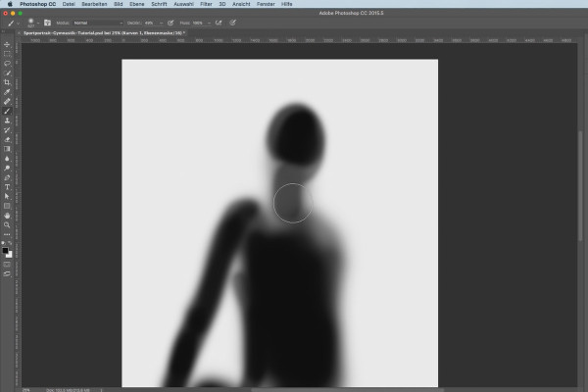
Task: Open the Filter menu
Action: 206,4
